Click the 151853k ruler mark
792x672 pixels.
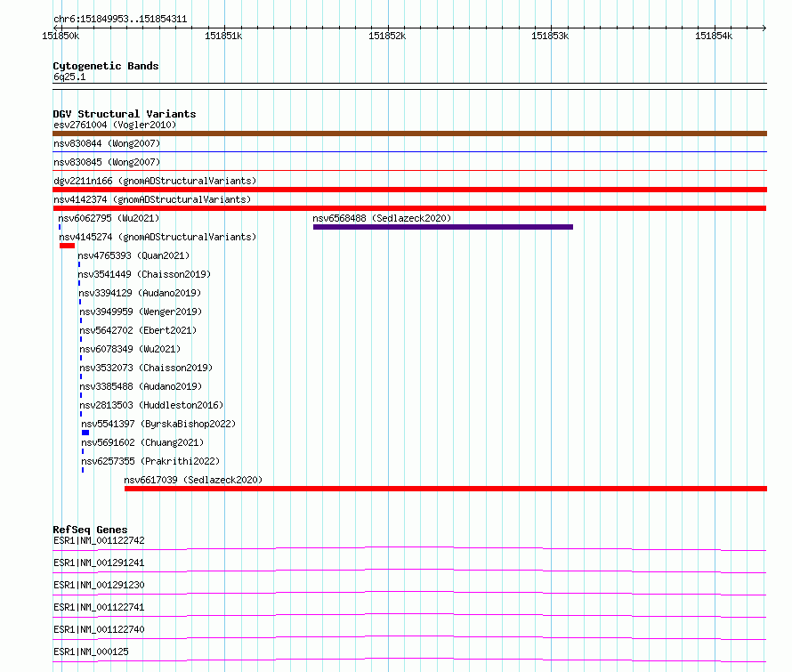550,36
